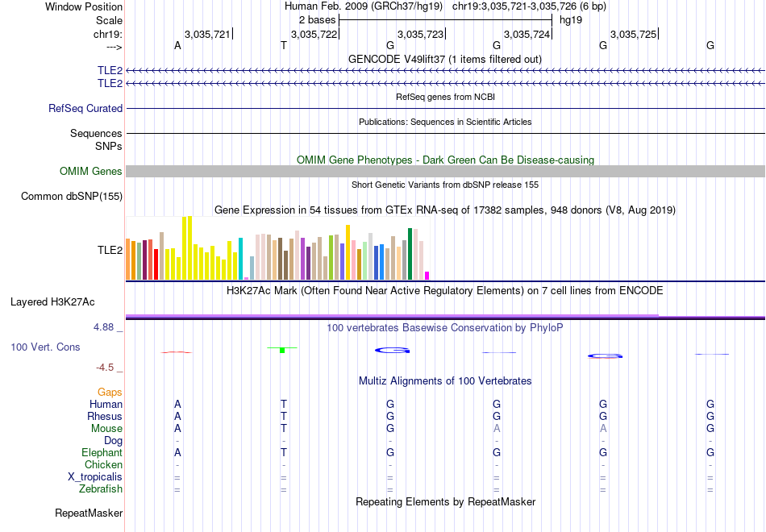The height and width of the screenshot is (532, 766).
Task: Click base A in the ruler sequence row
Action: (x=177, y=45)
